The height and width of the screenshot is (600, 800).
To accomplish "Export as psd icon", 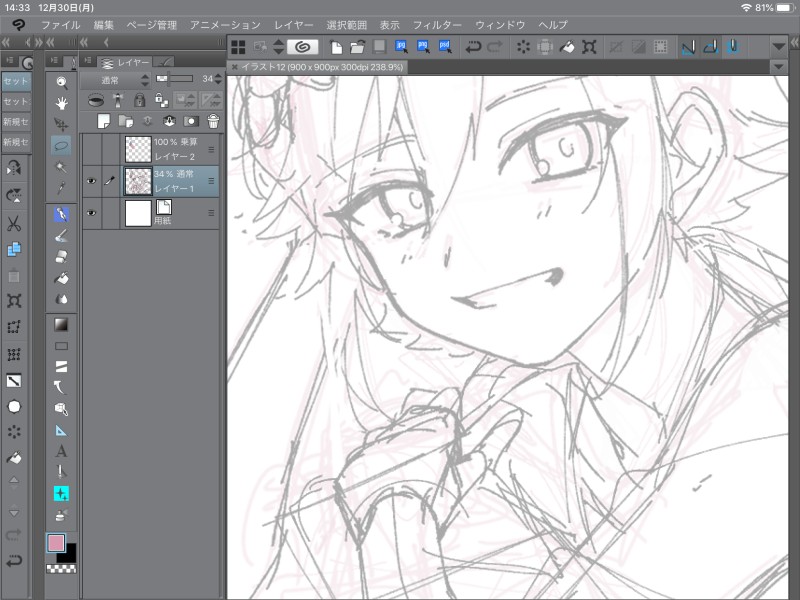I will pos(444,47).
